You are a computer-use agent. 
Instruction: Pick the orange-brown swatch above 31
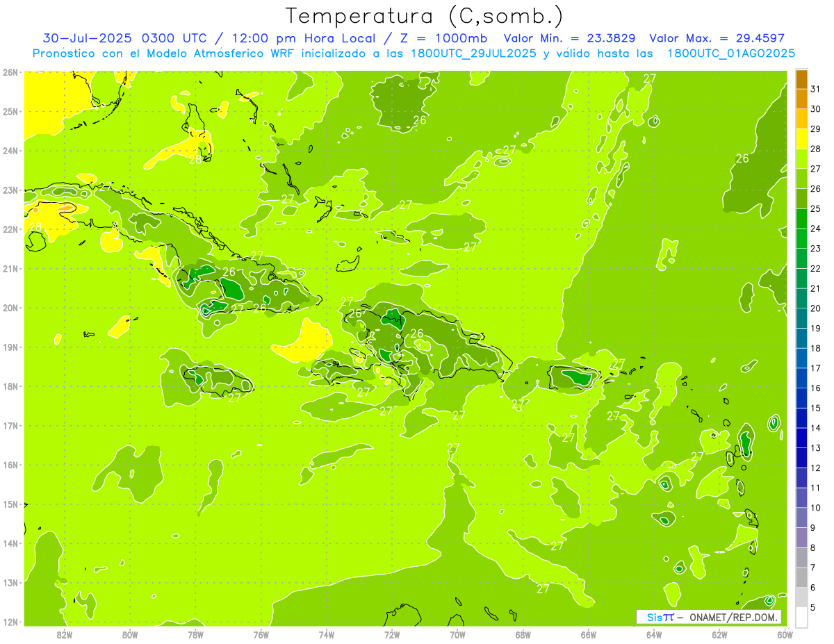click(x=801, y=79)
